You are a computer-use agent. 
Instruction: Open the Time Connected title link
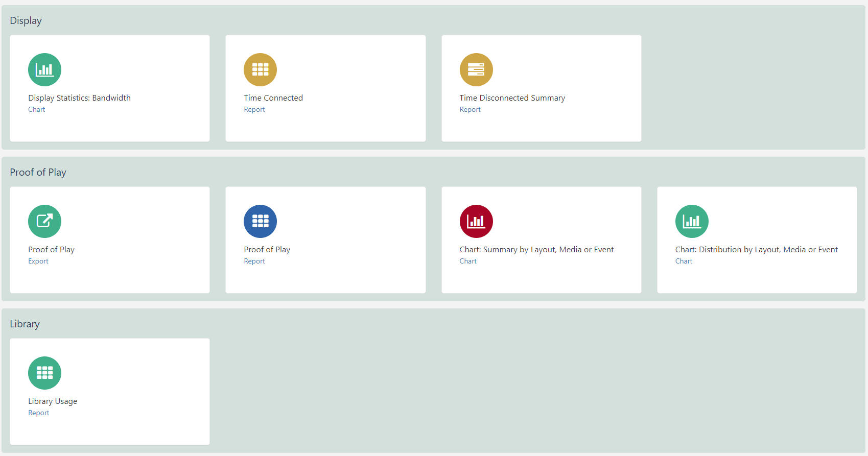273,98
